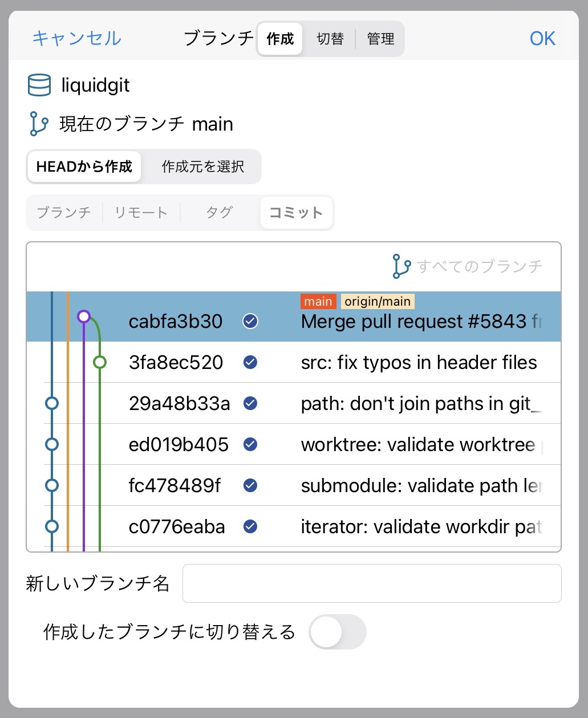This screenshot has width=588, height=718.
Task: Click verified checkmark badge on commit fc478489f
Action: click(x=250, y=485)
